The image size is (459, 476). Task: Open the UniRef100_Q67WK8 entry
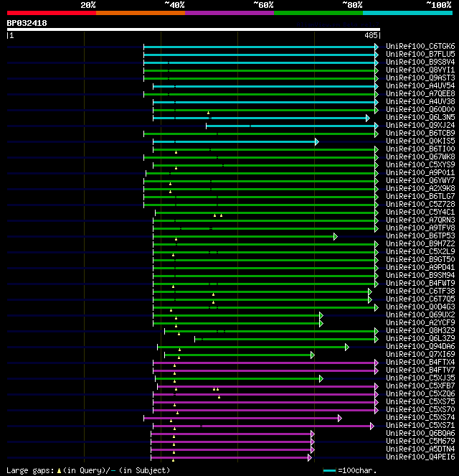pos(420,157)
